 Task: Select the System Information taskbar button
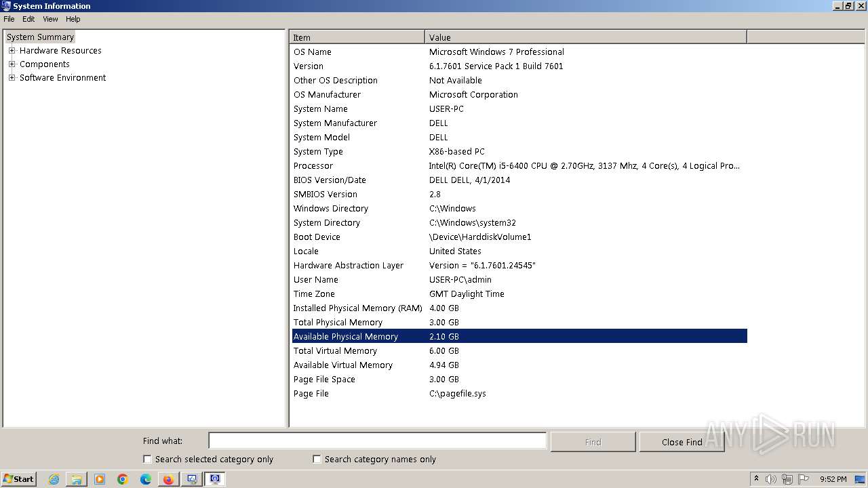coord(215,479)
